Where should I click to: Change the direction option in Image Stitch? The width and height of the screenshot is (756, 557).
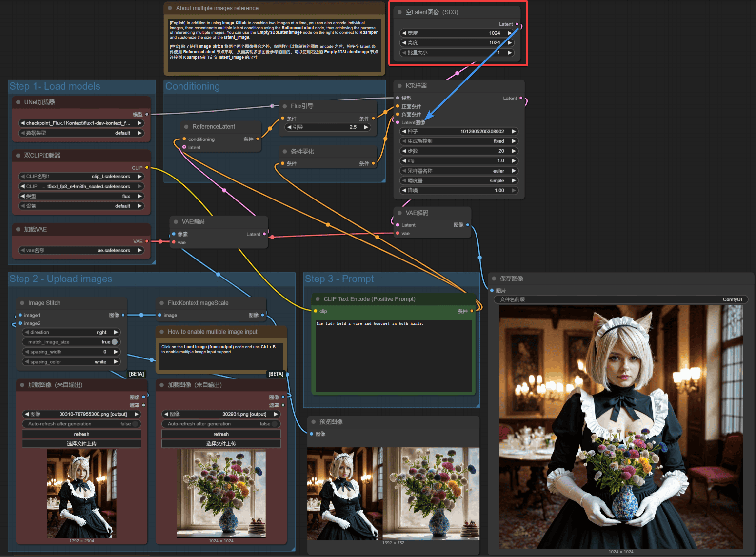click(x=71, y=332)
